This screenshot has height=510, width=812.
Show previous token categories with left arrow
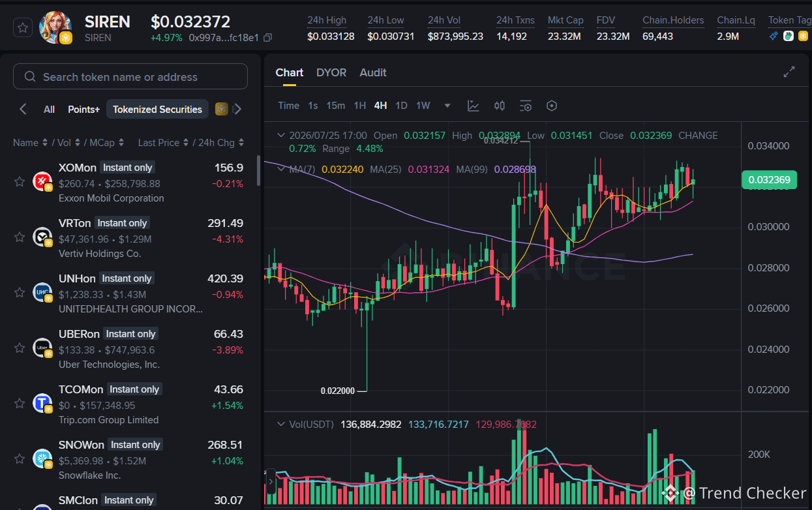23,109
